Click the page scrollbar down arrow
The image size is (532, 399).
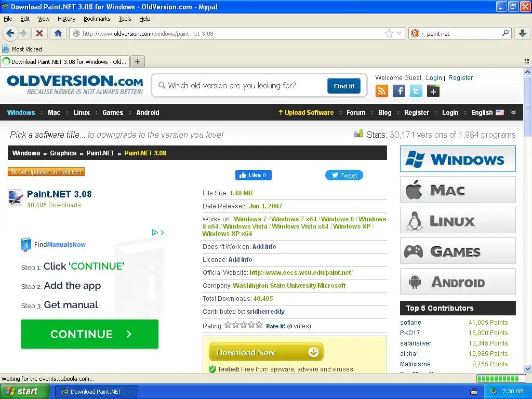(x=527, y=369)
